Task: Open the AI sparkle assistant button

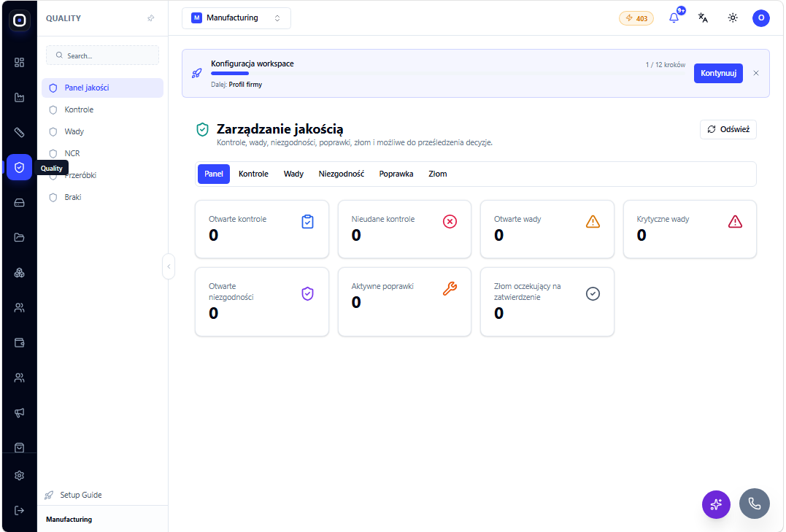Action: click(x=716, y=504)
